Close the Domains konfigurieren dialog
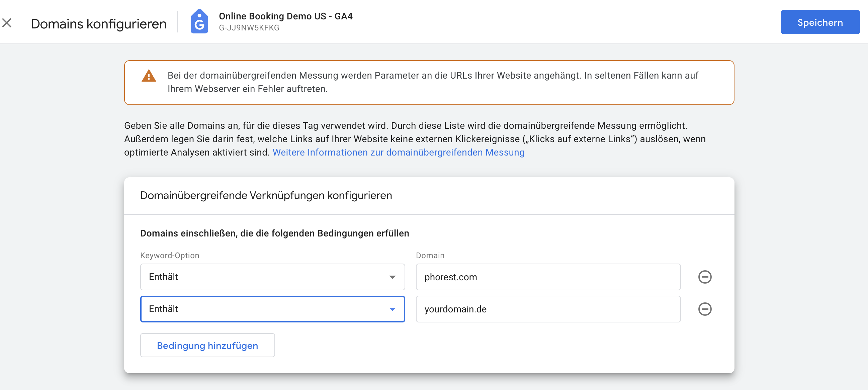The width and height of the screenshot is (868, 390). point(7,23)
